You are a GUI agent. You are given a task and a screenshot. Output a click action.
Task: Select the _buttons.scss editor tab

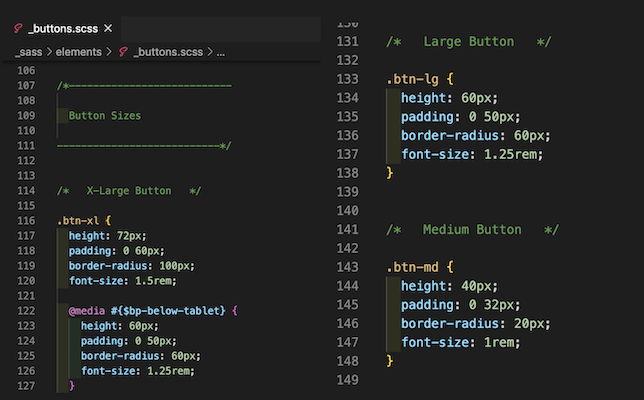[x=63, y=29]
